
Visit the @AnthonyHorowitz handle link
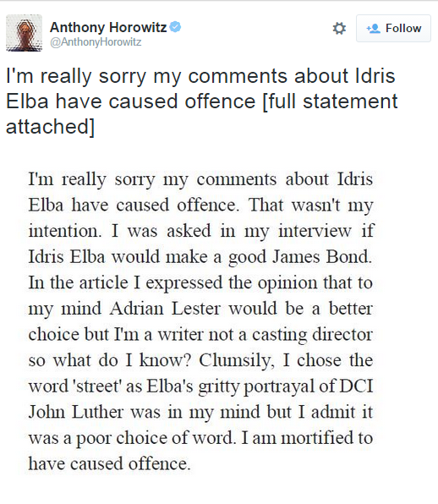pos(96,42)
